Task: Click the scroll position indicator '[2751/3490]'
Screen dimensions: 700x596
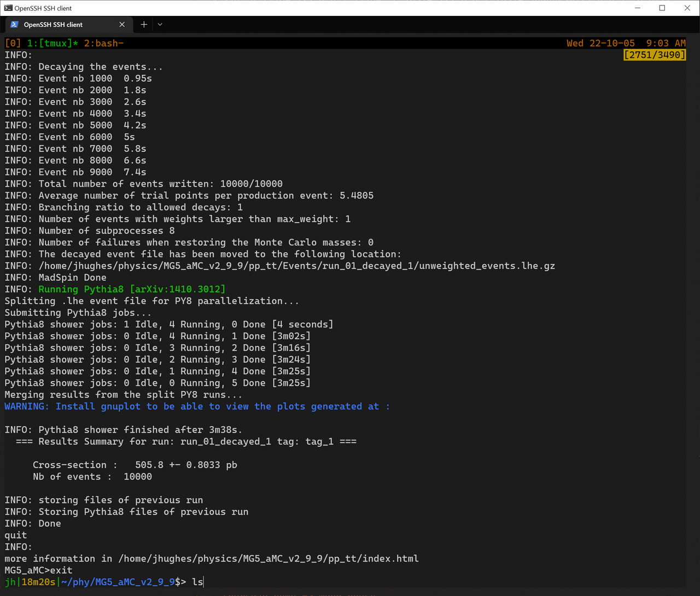Action: coord(655,55)
